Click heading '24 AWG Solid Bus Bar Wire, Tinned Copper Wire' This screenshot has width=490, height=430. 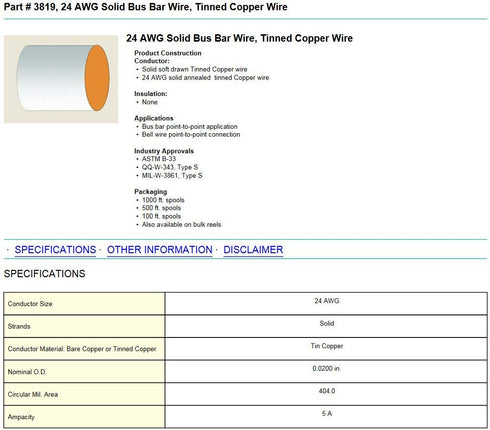click(239, 38)
